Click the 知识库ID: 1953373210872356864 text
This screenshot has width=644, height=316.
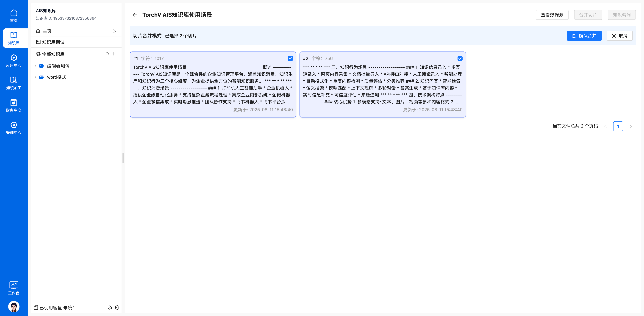(x=66, y=18)
